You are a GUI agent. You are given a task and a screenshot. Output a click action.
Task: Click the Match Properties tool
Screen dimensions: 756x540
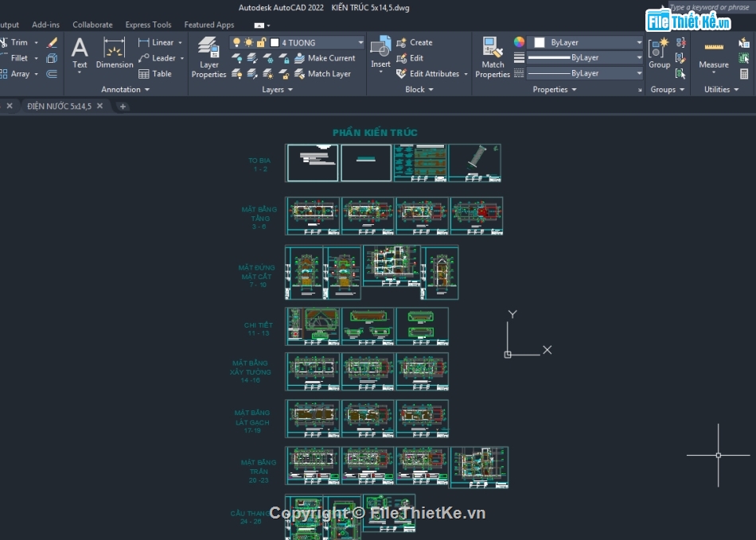[x=493, y=56]
